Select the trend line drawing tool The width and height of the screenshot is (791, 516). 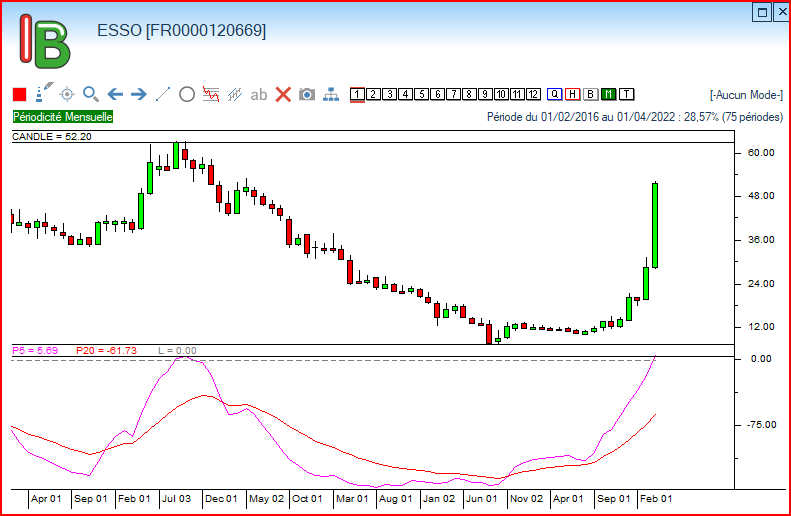162,94
